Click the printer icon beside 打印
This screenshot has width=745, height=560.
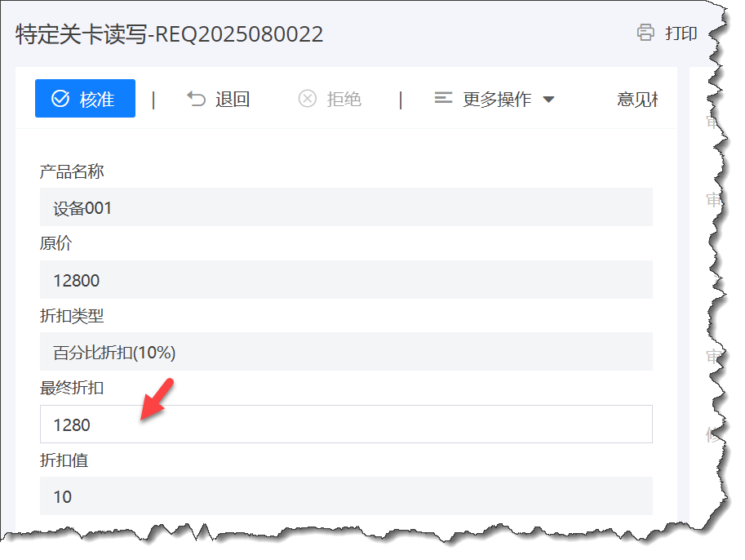(x=646, y=33)
